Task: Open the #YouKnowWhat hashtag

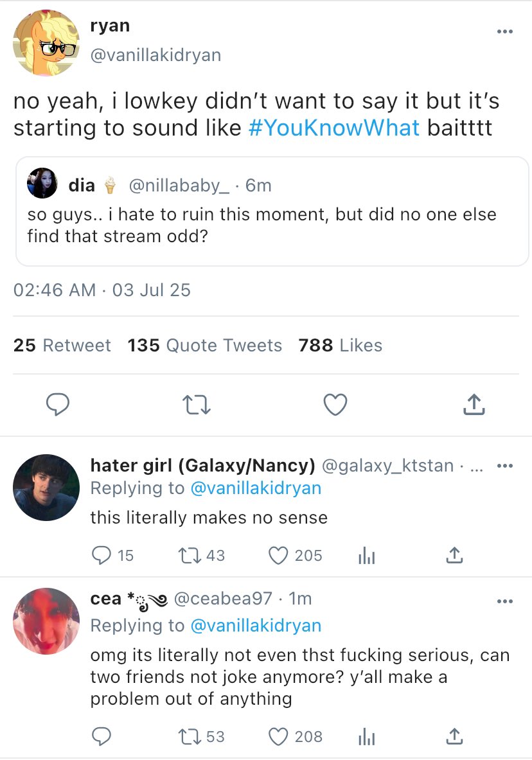Action: click(x=333, y=127)
